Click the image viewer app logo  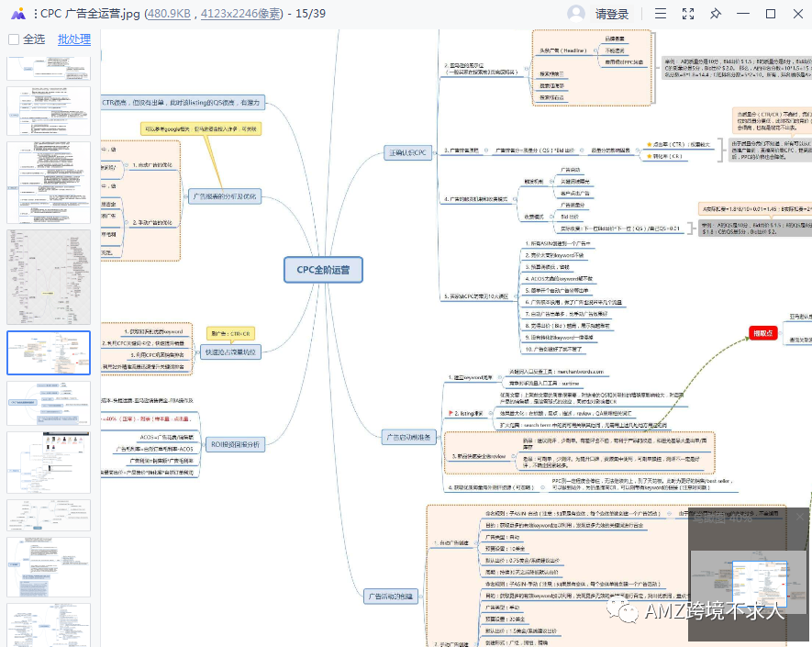click(x=17, y=14)
